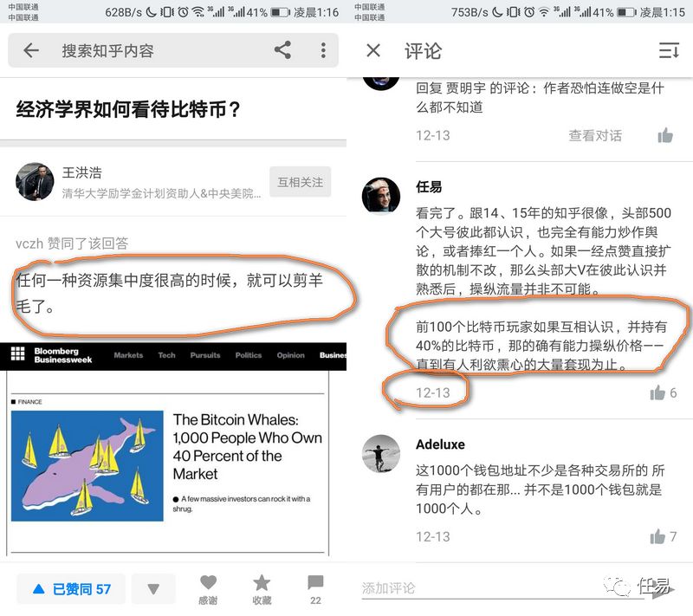This screenshot has height=616, width=693.
Task: Open the 22 comments bubble icon
Action: [x=315, y=583]
